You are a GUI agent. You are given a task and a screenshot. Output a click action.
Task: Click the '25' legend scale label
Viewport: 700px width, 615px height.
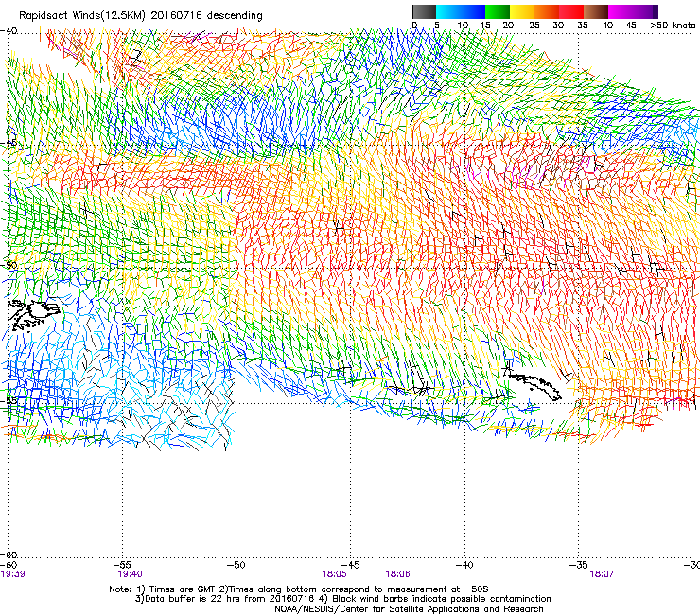click(x=534, y=25)
